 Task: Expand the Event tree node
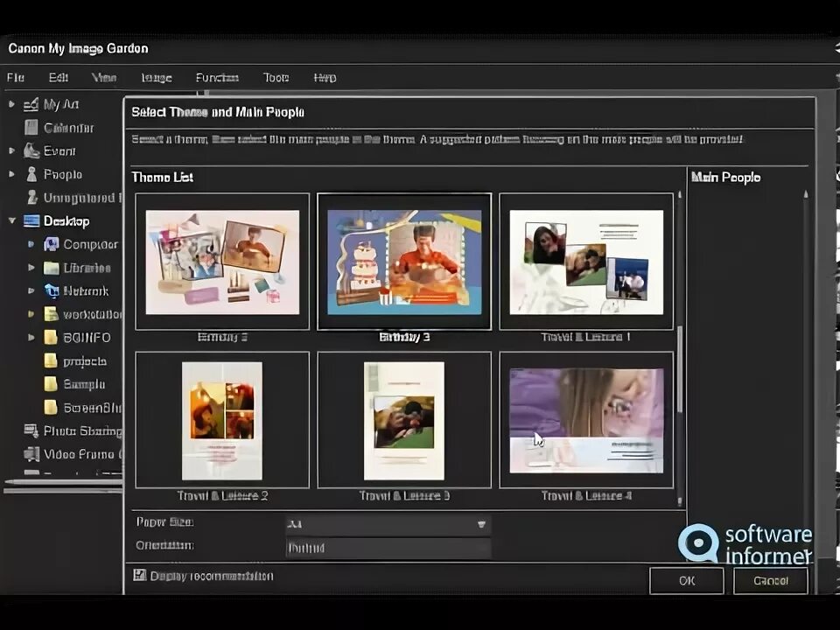point(11,151)
